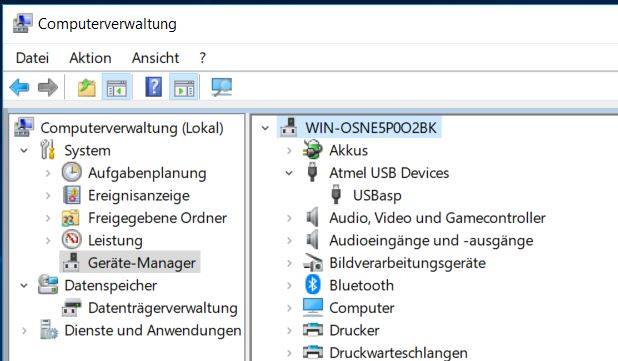The image size is (618, 361).
Task: Expand Audioeingänge und -ausgänge category
Action: point(289,240)
